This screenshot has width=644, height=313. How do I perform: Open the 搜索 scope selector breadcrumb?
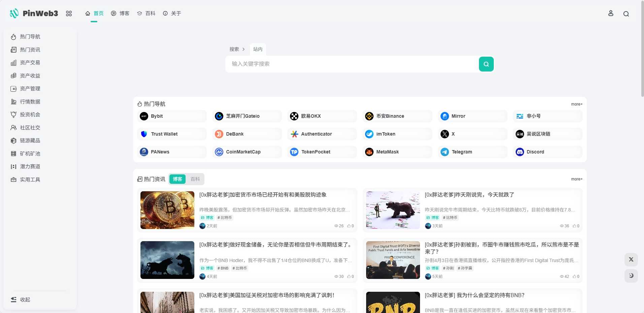235,49
